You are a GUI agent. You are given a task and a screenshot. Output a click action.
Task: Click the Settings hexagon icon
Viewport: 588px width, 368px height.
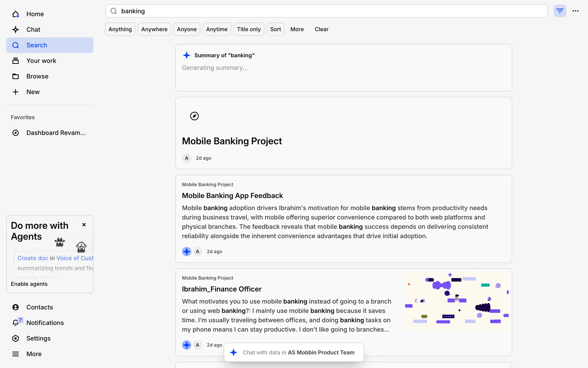click(x=16, y=338)
